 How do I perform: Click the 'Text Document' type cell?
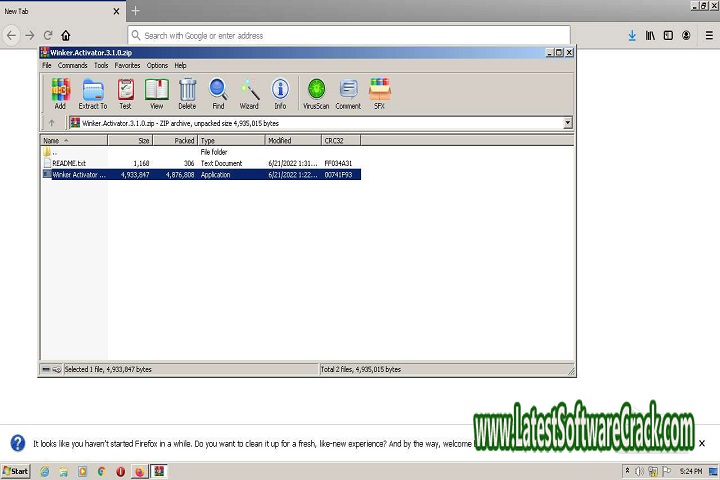(x=221, y=164)
